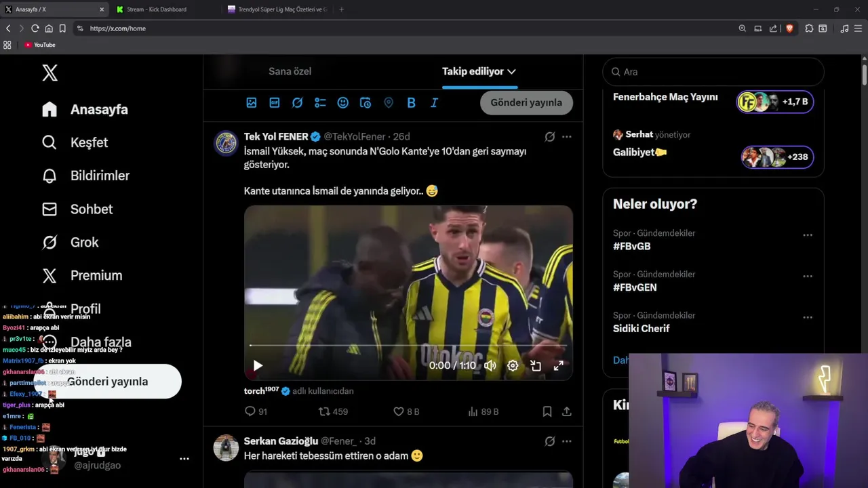Open zoom magnifier icon in address bar
Viewport: 868px width, 488px height.
(743, 28)
